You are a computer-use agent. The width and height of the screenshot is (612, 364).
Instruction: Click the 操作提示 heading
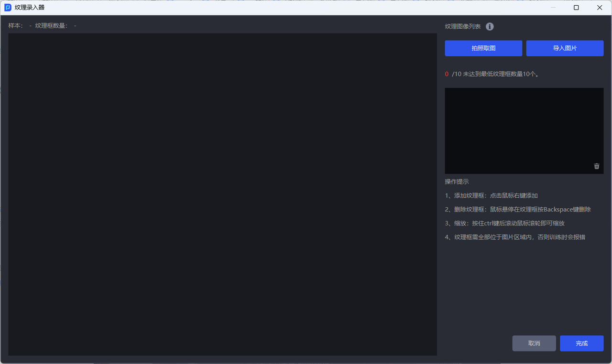click(457, 182)
